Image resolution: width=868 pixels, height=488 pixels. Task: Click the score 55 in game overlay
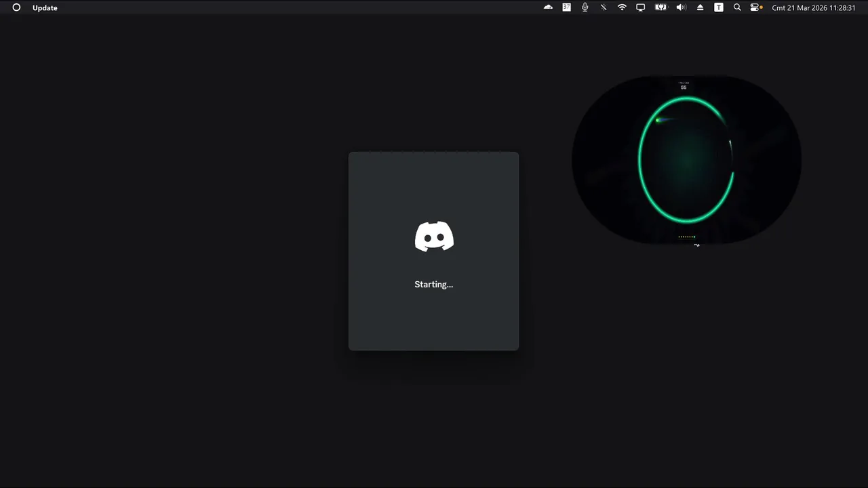coord(684,87)
